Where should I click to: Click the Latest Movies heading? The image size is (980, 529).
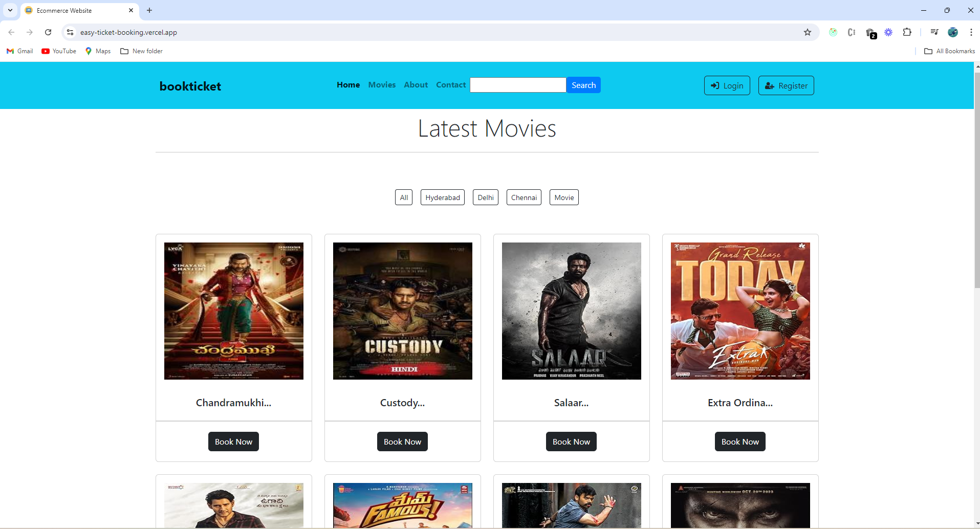coord(487,128)
